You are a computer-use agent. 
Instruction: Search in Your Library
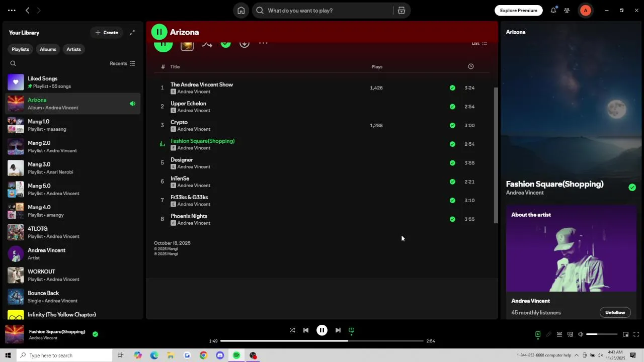[x=13, y=63]
